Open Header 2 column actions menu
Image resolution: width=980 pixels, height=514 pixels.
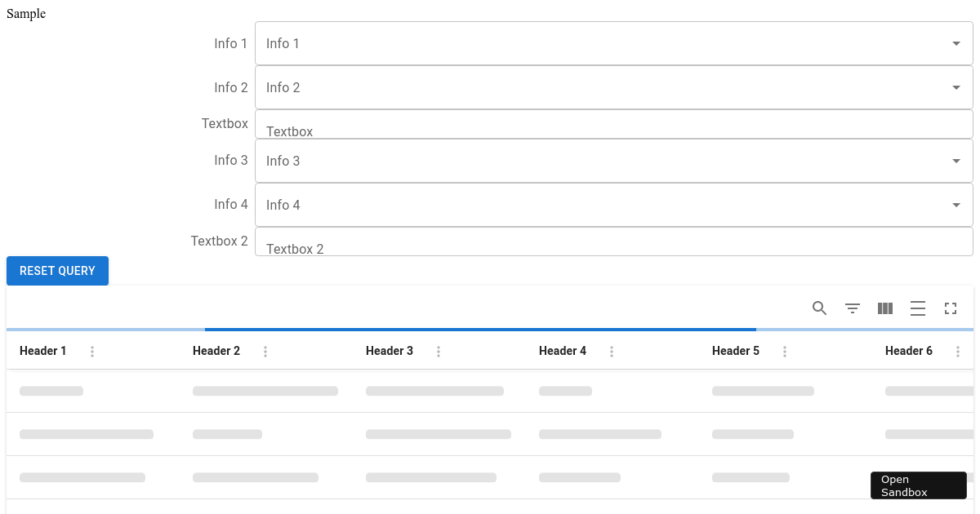pos(265,352)
